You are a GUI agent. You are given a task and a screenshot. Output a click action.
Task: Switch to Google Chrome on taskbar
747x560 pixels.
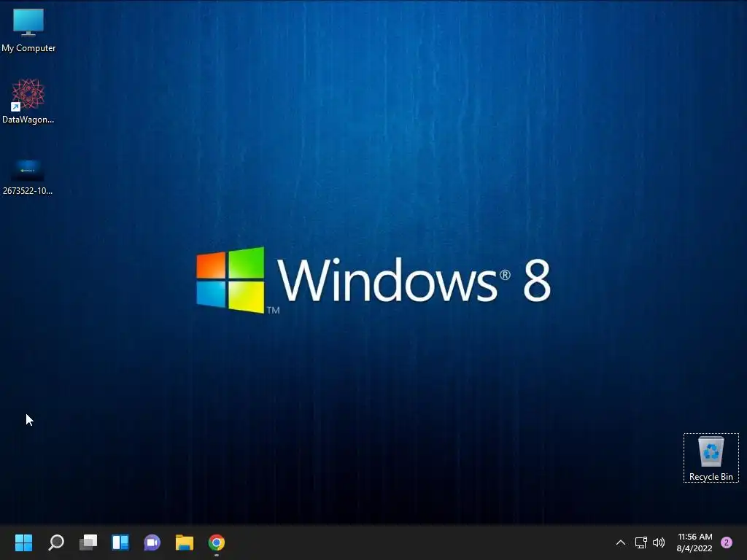216,542
